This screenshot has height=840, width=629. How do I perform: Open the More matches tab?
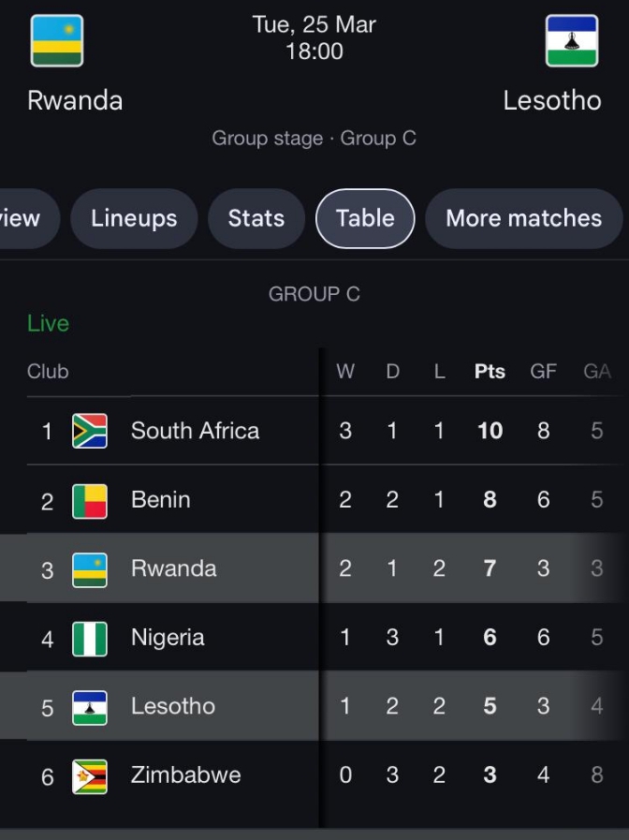tap(523, 218)
